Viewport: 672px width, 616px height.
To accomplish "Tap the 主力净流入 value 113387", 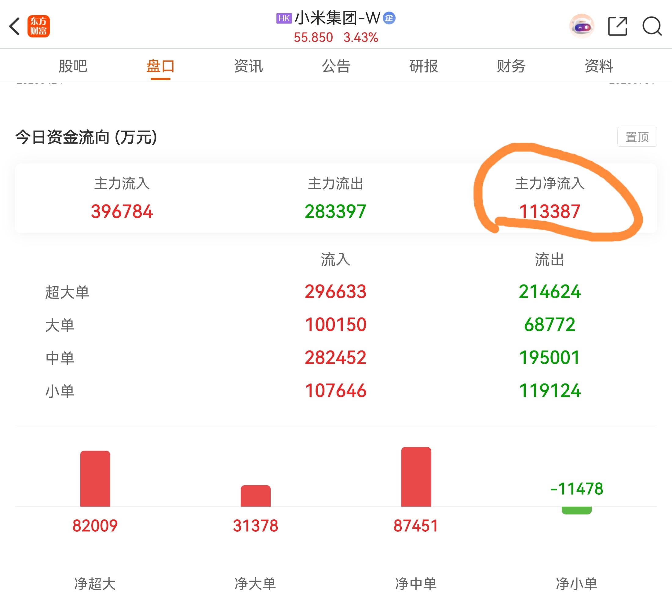I will pyautogui.click(x=550, y=211).
